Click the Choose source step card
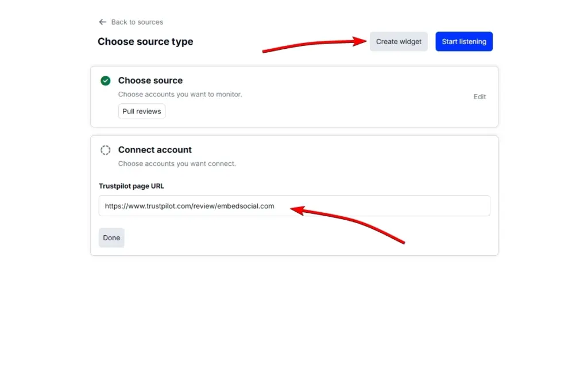This screenshot has height=390, width=588. pos(294,96)
